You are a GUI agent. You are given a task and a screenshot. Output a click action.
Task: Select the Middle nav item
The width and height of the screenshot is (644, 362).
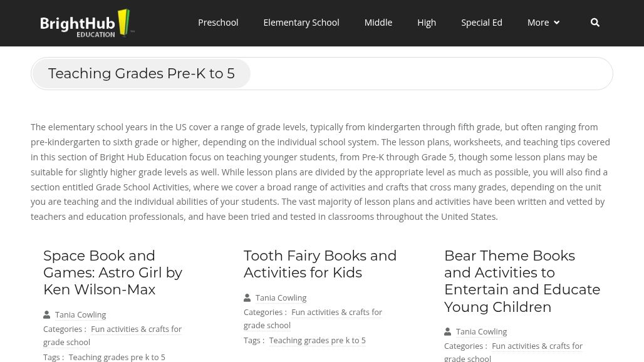pos(378,23)
